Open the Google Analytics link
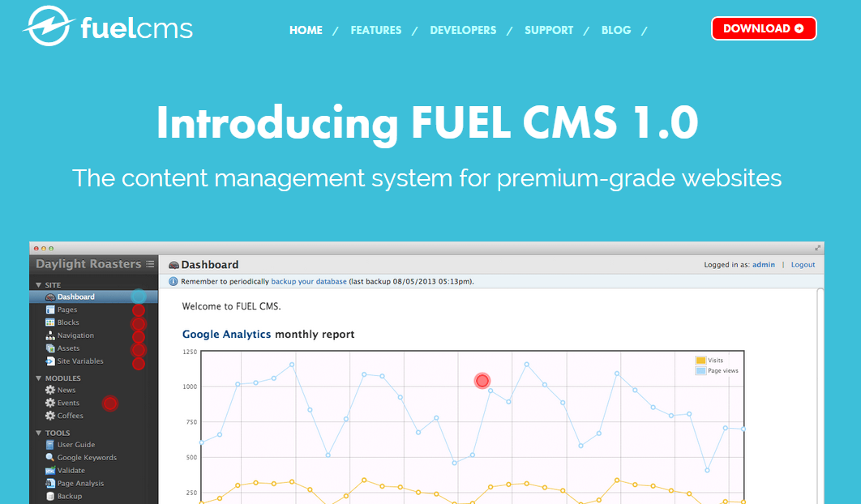Viewport: 861px width, 504px height. pyautogui.click(x=226, y=335)
